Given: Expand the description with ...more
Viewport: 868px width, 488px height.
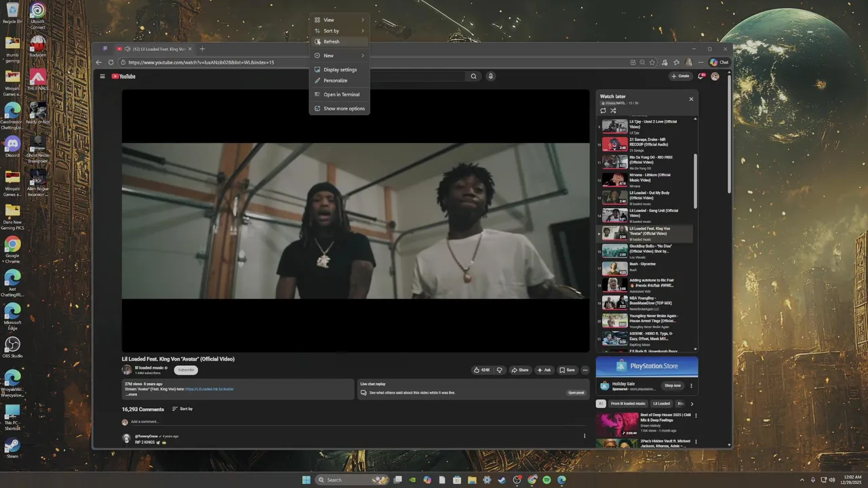Looking at the screenshot, I should coord(131,394).
